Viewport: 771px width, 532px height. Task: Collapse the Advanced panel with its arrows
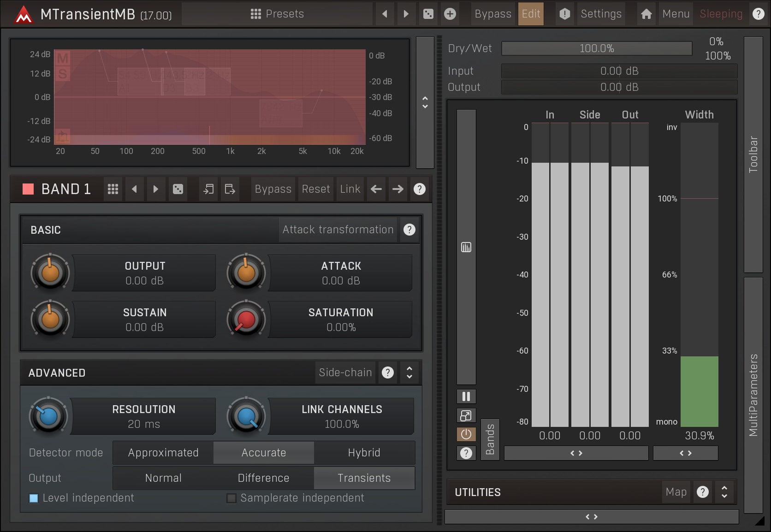click(x=409, y=372)
